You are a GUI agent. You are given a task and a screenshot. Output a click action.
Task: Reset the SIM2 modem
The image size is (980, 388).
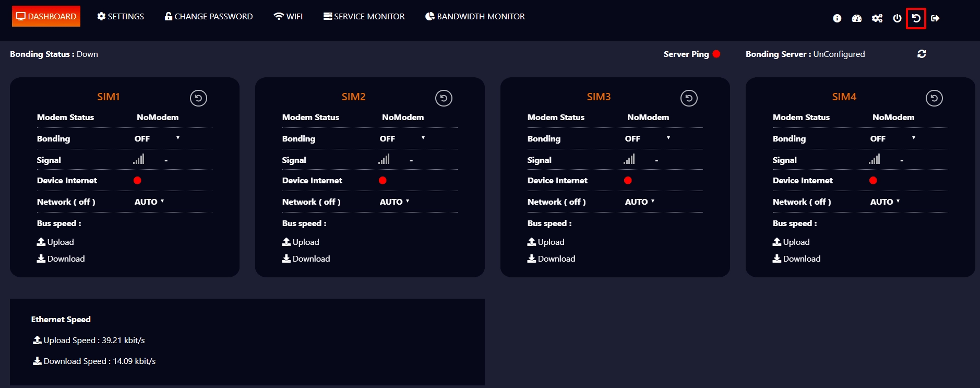pos(444,98)
